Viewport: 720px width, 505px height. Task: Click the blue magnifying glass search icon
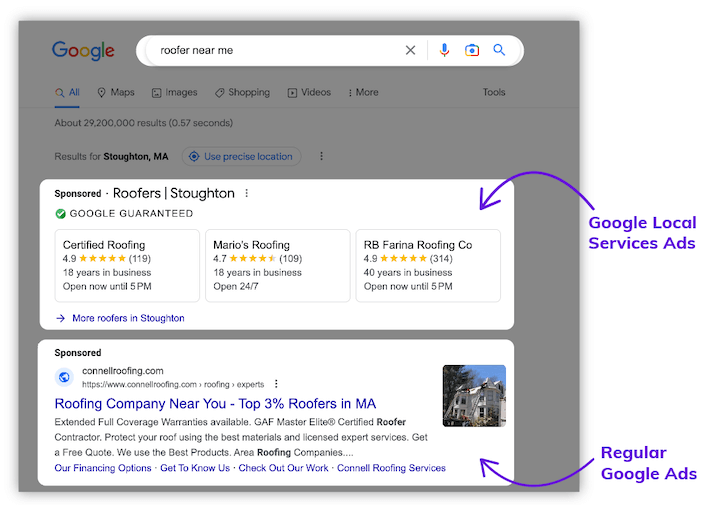click(499, 50)
